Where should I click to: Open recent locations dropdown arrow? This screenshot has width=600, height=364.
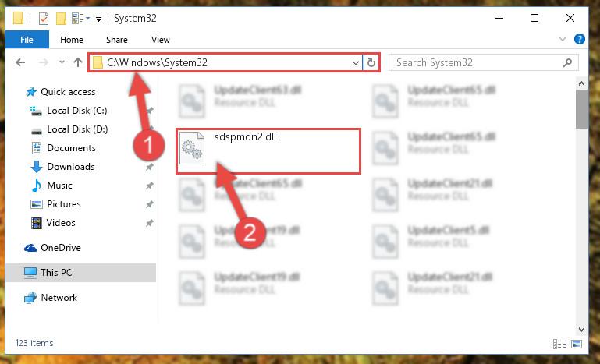(x=62, y=62)
